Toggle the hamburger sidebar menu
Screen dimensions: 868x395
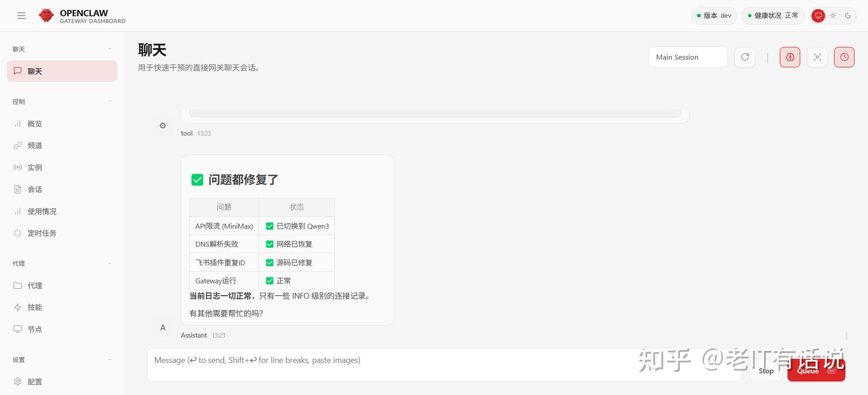21,16
